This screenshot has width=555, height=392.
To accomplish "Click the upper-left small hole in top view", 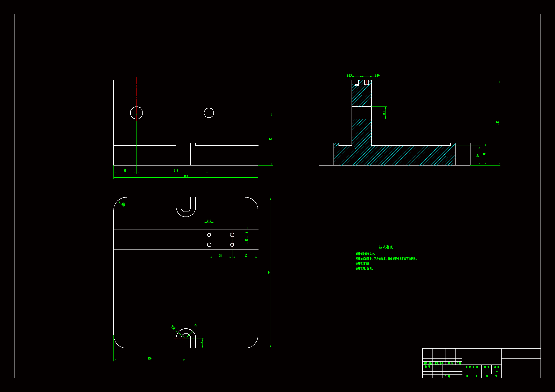I will [209, 235].
